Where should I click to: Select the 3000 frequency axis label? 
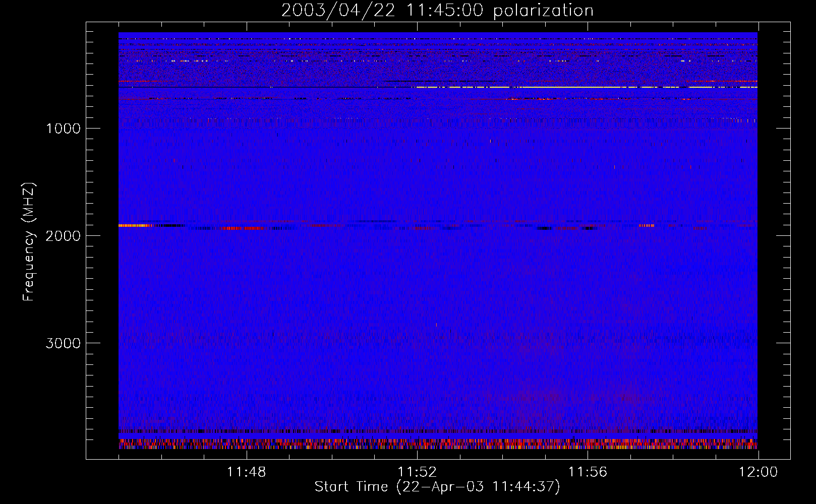pos(63,343)
